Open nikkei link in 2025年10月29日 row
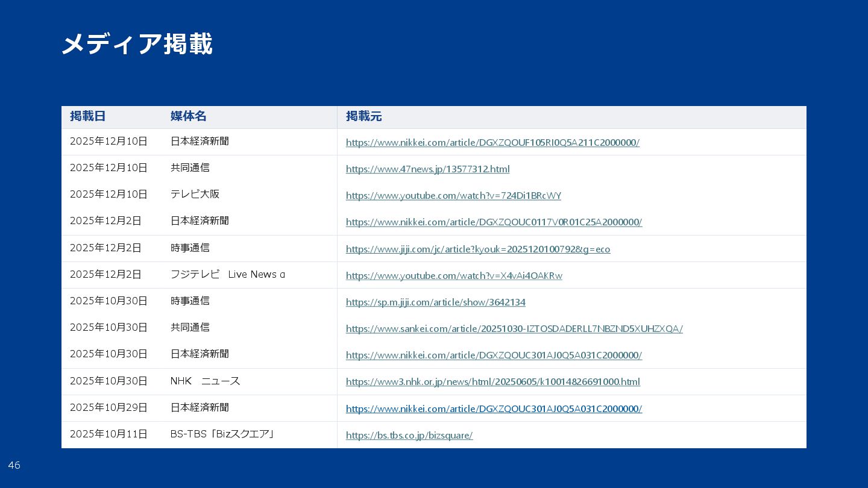Screen dimensions: 868x488 tap(494, 408)
